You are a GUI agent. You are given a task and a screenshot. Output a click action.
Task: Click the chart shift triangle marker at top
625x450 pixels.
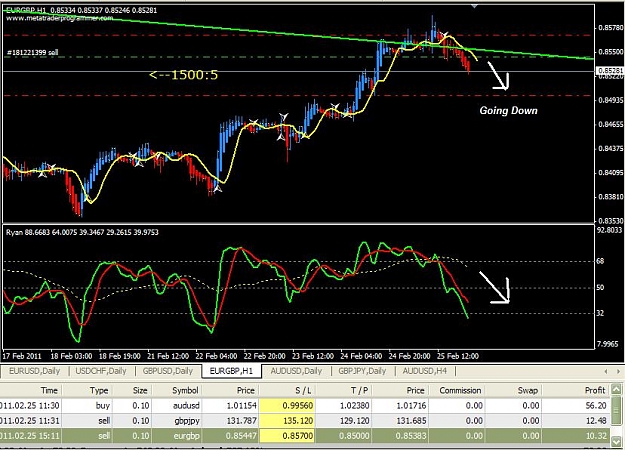[474, 6]
